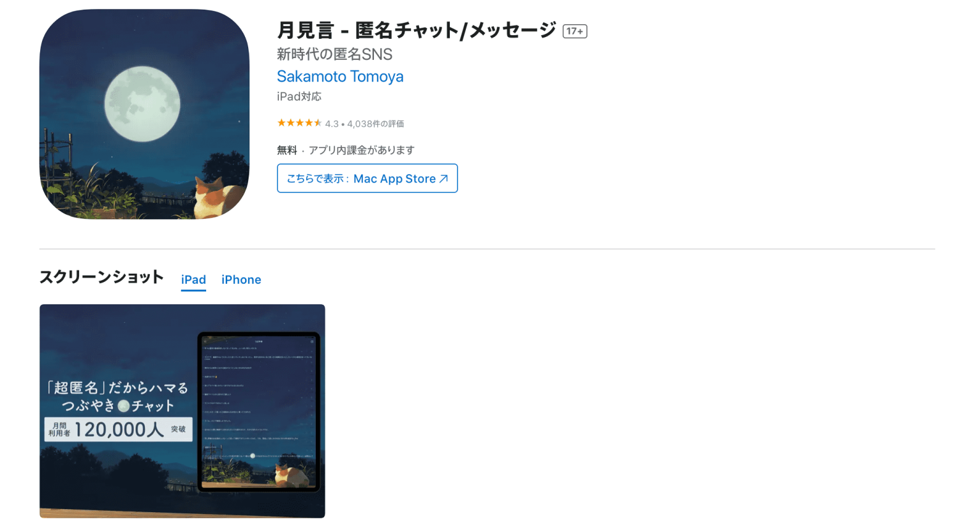Click the orange star rating icons
This screenshot has height=530, width=980.
[299, 123]
